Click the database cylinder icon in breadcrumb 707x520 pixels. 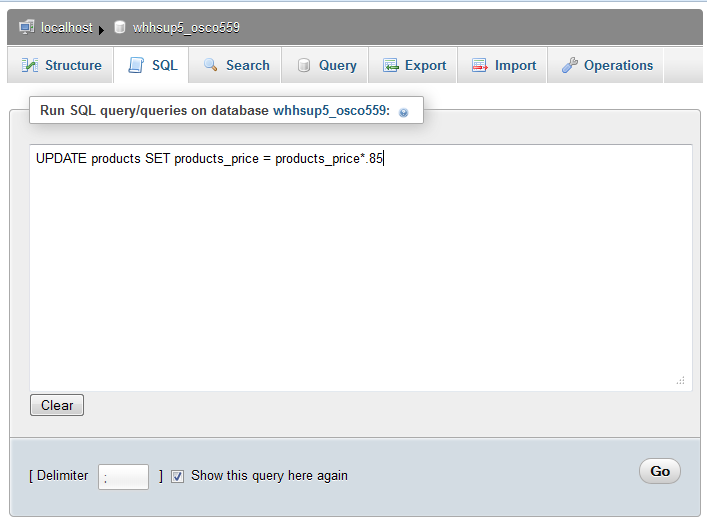pyautogui.click(x=120, y=27)
